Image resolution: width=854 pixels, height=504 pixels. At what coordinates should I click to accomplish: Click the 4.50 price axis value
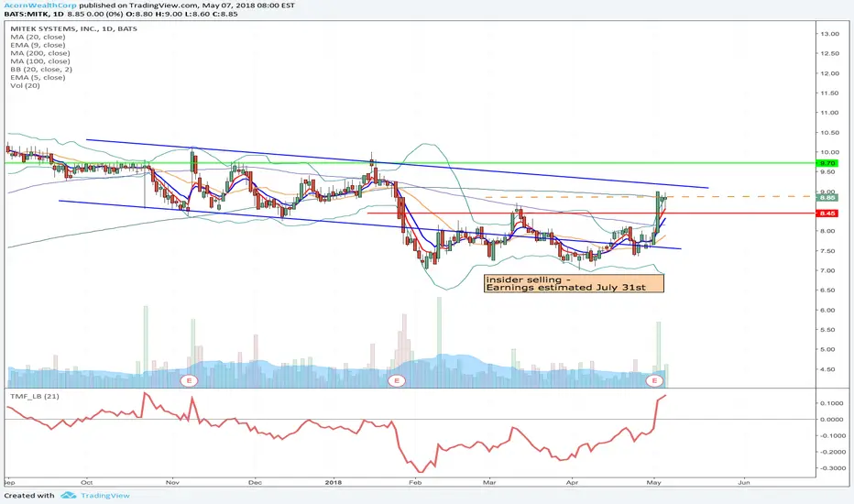pyautogui.click(x=829, y=369)
